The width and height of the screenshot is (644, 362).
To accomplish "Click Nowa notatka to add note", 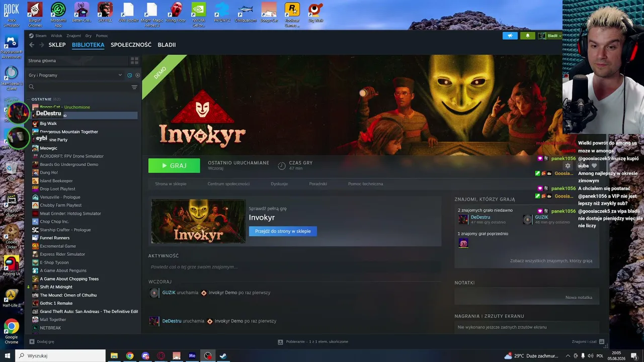I will point(579,297).
